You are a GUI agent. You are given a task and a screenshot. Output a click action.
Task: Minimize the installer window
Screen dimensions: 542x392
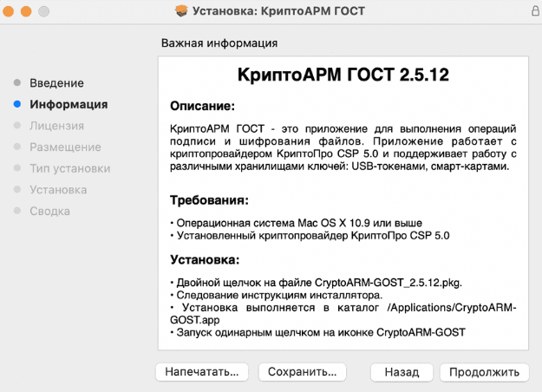[x=26, y=11]
